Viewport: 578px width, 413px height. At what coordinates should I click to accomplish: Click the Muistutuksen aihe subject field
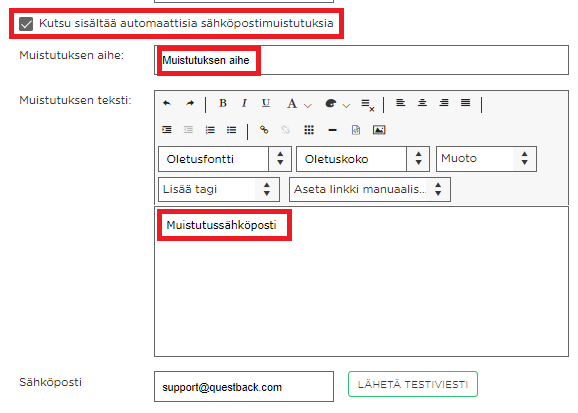click(x=361, y=60)
